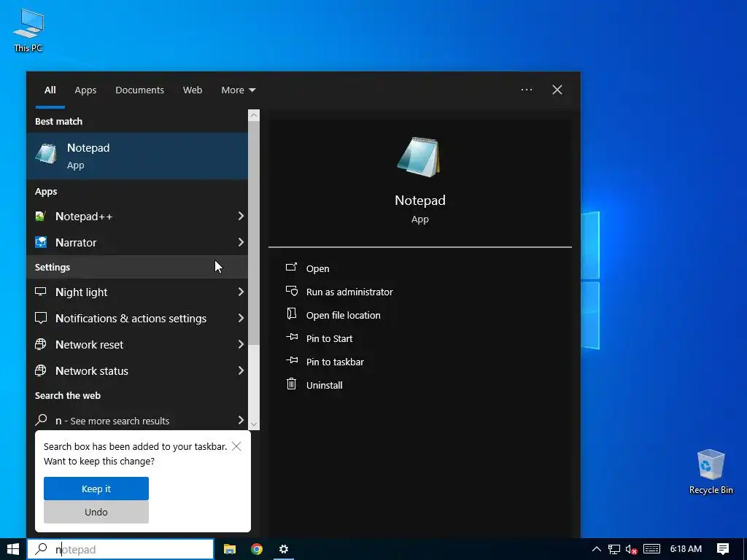Expand the Network reset result chevron
This screenshot has height=560, width=747.
241,344
